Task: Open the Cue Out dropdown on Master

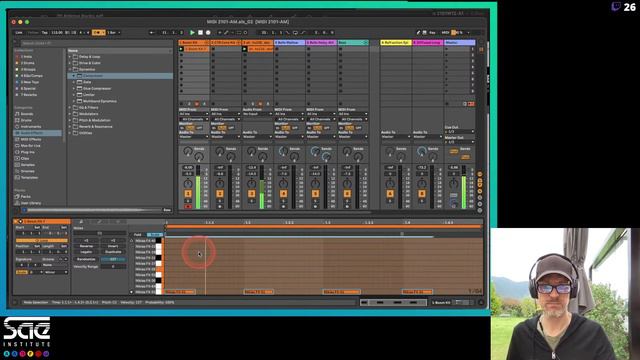Action: tap(459, 131)
